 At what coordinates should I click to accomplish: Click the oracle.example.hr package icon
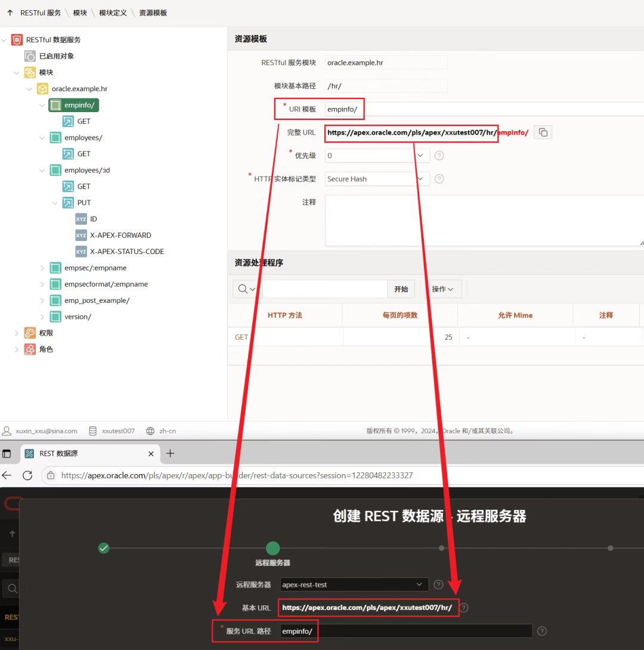coord(43,89)
